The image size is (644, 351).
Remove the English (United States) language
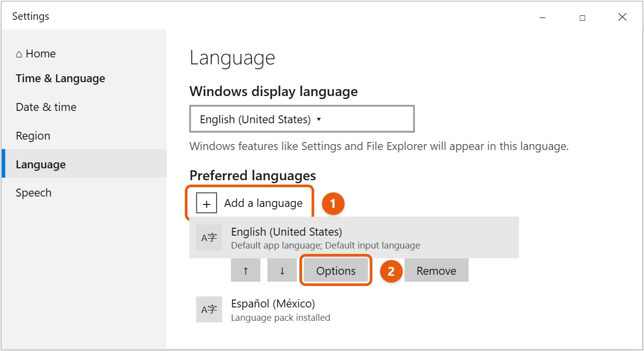436,271
